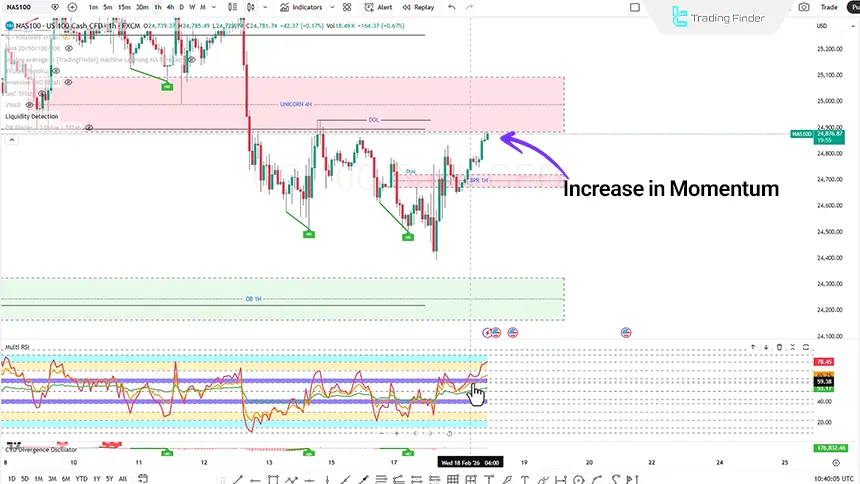Click the bars chart style icon
The height and width of the screenshot is (484, 860).
point(233,7)
